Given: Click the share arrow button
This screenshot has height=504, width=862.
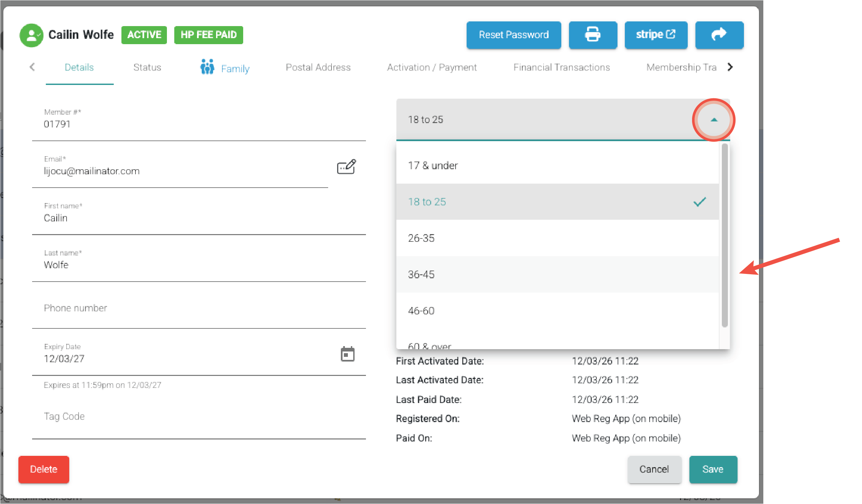Looking at the screenshot, I should (719, 35).
